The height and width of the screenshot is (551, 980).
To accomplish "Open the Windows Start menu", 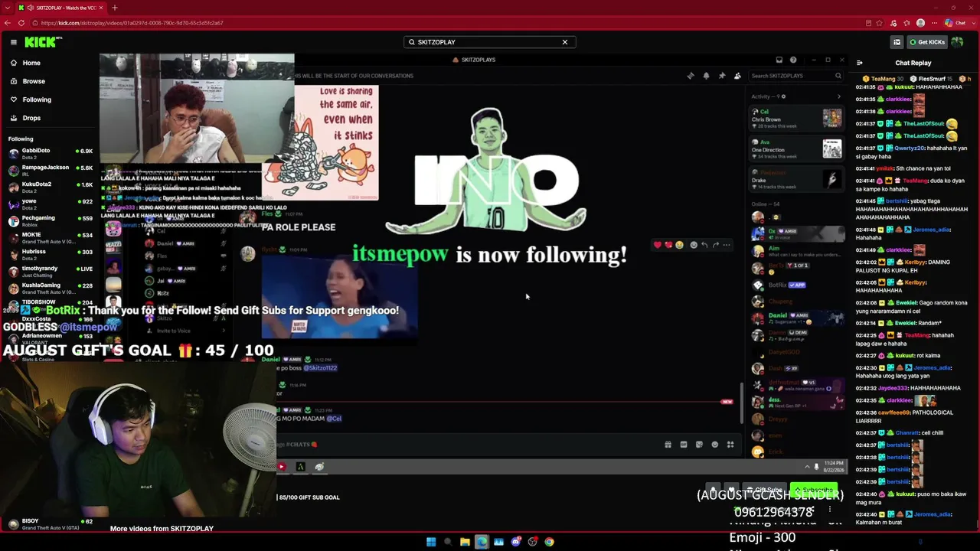I will click(x=431, y=542).
